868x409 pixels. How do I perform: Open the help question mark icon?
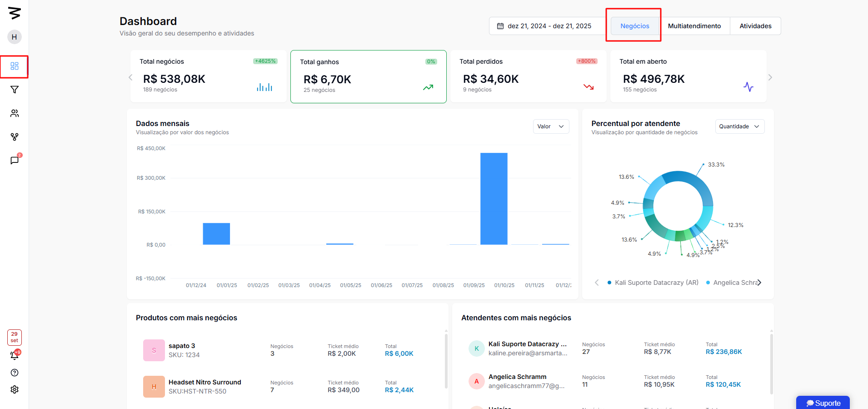coord(15,373)
